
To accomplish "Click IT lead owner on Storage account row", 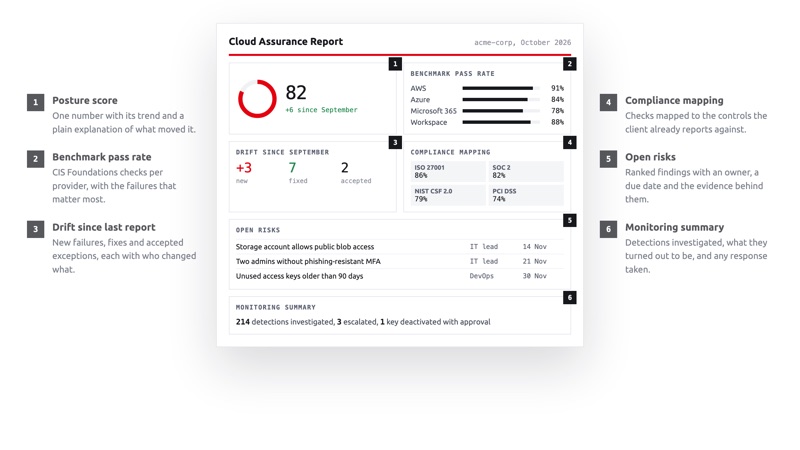I will (x=484, y=246).
